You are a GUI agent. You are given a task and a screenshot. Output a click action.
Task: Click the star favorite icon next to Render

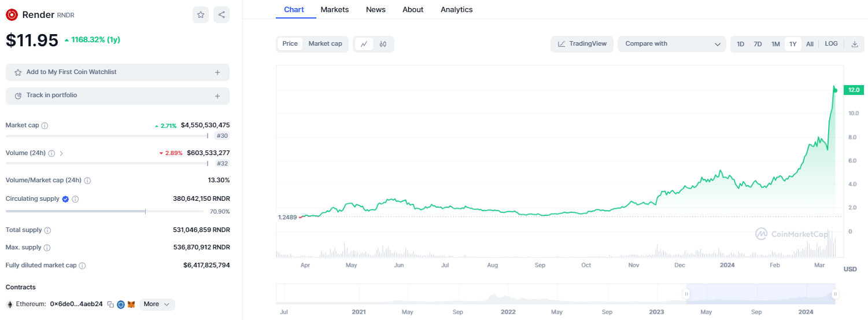(201, 15)
